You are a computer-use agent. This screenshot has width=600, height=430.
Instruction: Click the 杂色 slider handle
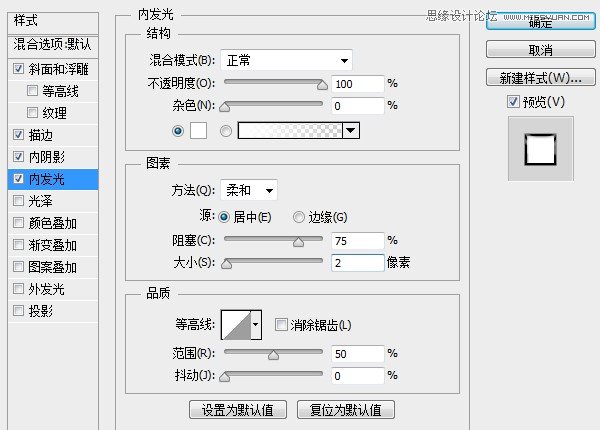(225, 107)
